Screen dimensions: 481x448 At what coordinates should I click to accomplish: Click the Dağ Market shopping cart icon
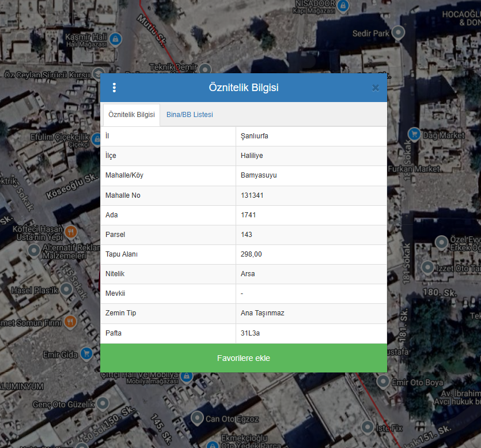[414, 134]
